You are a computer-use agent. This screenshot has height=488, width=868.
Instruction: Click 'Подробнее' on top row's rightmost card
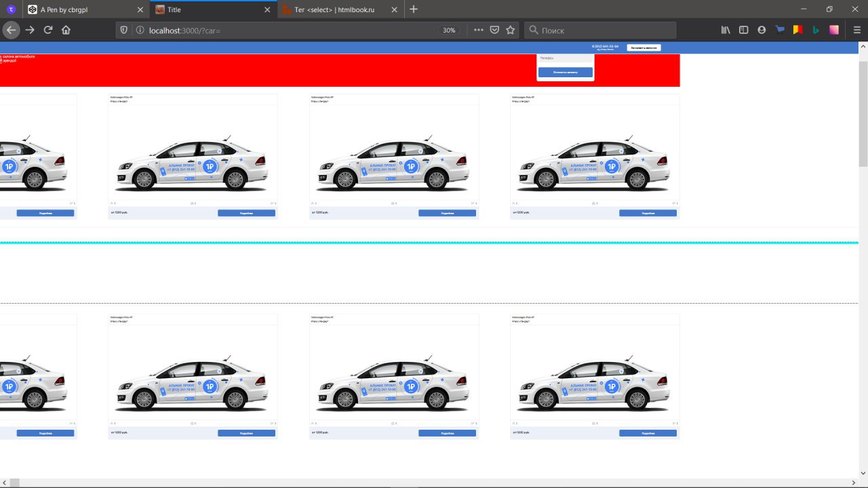[648, 213]
